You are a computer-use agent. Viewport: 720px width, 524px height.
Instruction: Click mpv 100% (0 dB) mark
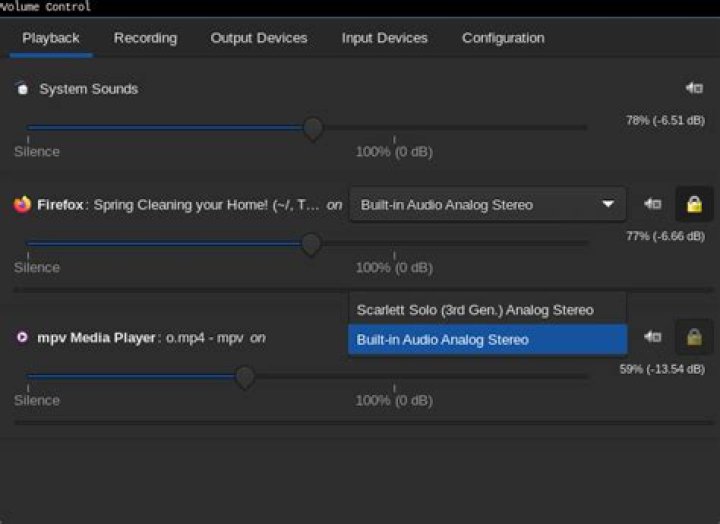pyautogui.click(x=394, y=400)
